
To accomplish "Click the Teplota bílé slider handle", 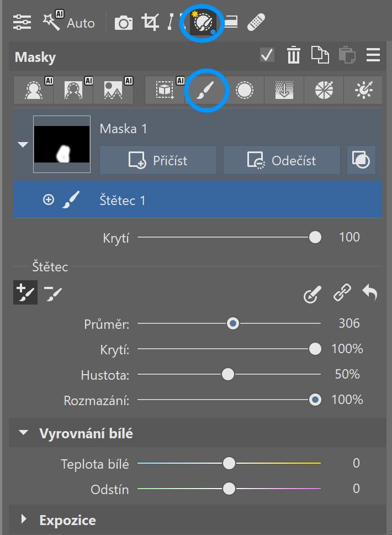I will (229, 463).
